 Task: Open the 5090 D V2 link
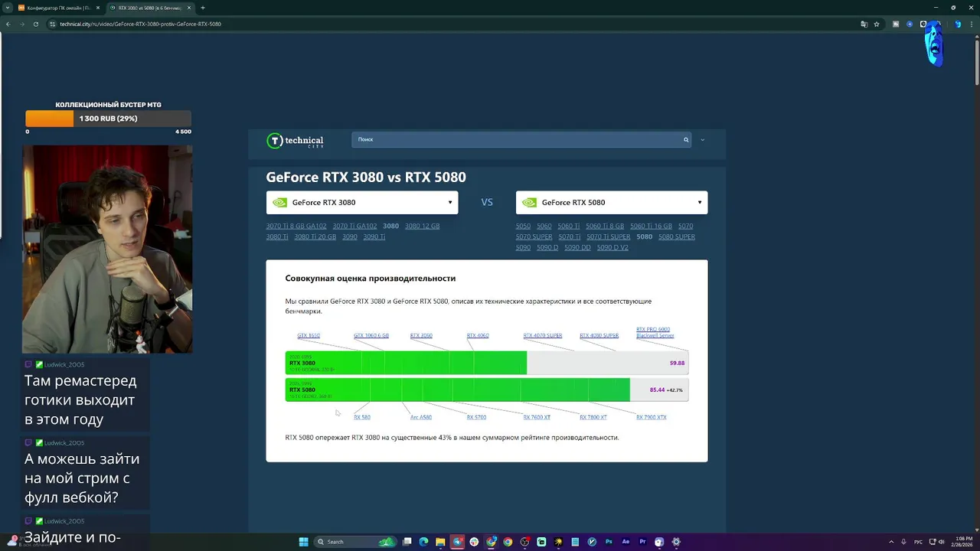click(612, 247)
